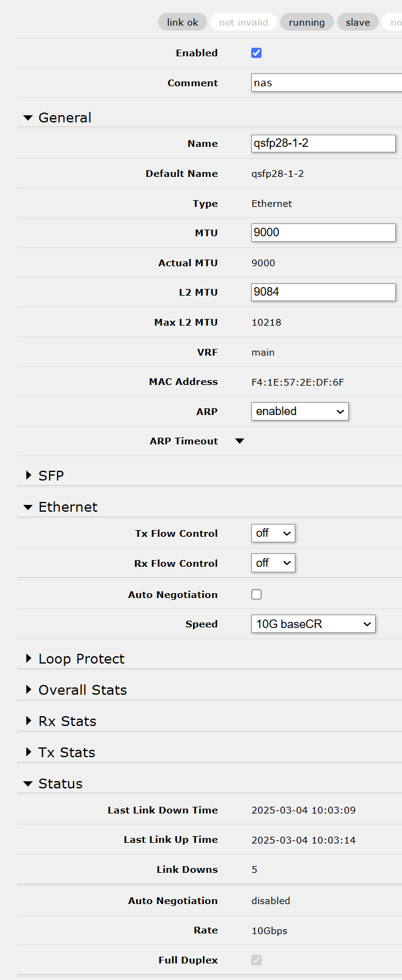Collapse the Status section
Screen dimensions: 402x980
(28, 783)
